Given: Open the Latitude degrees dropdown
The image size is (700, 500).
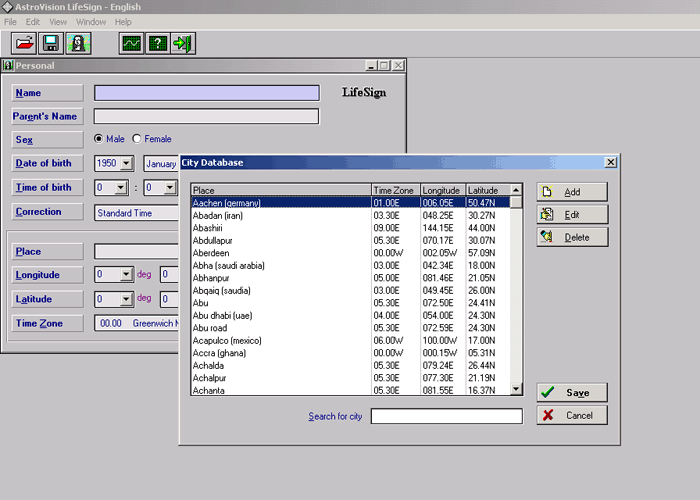Looking at the screenshot, I should click(x=126, y=298).
